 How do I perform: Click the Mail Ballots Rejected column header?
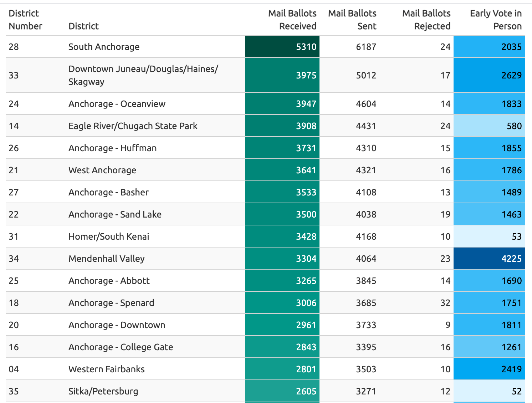click(x=426, y=20)
